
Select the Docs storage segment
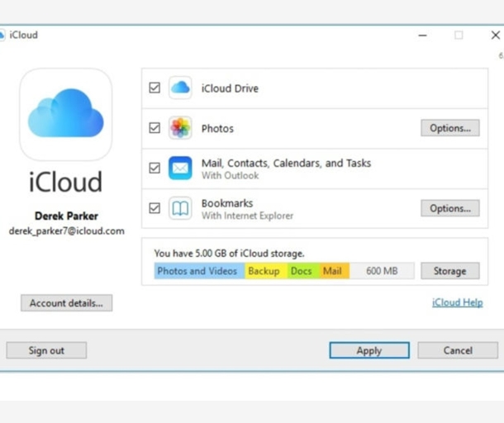tap(303, 271)
